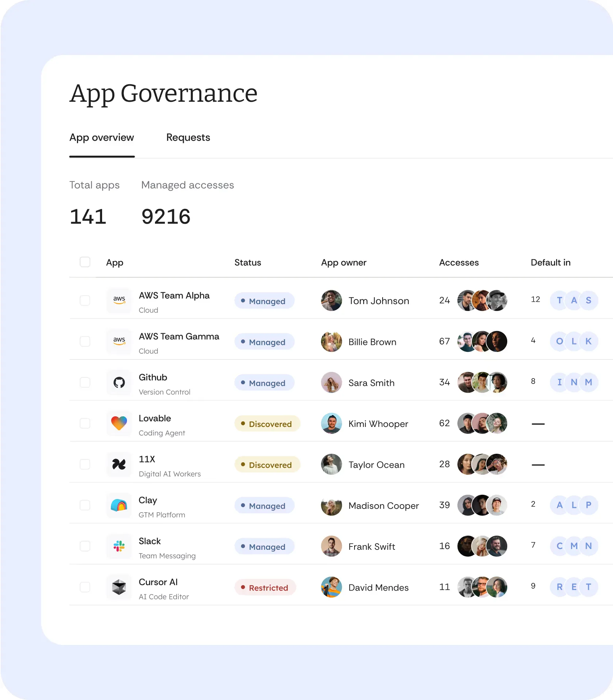This screenshot has width=613, height=700.
Task: Switch to the Requests tab
Action: pos(188,137)
